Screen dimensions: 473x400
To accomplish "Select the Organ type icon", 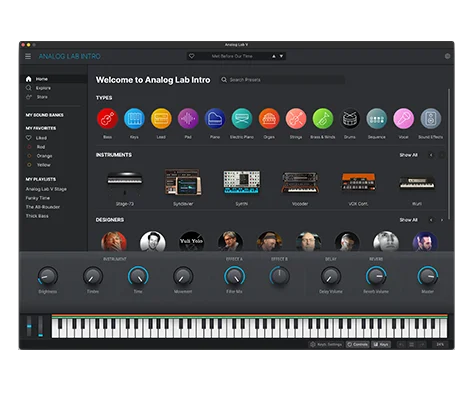I will (269, 118).
